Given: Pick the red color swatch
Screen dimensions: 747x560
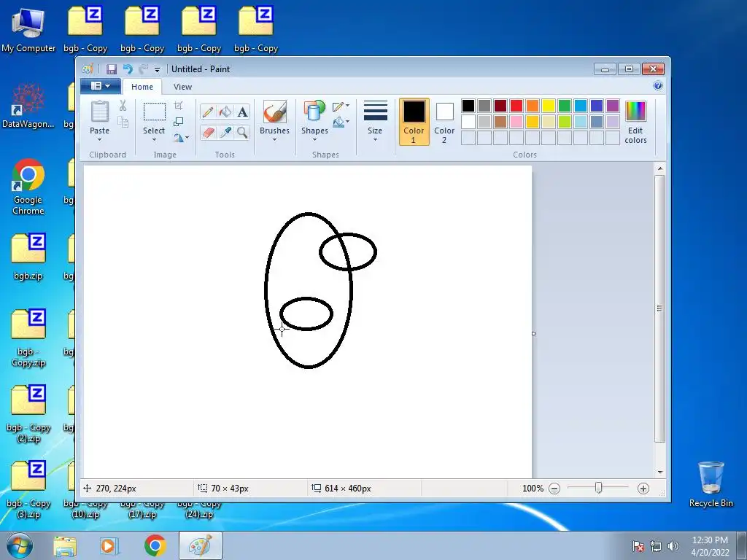Looking at the screenshot, I should (516, 106).
